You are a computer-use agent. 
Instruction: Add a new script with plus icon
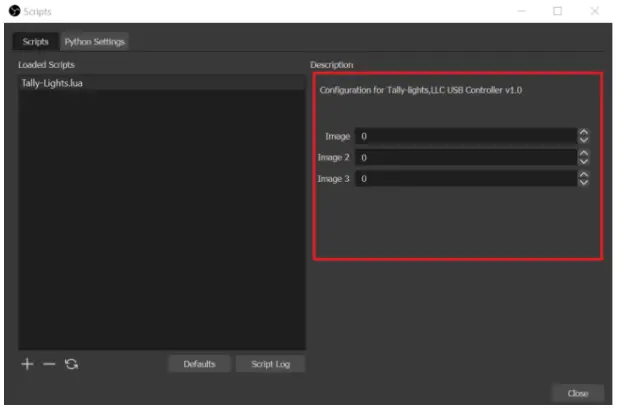click(27, 364)
